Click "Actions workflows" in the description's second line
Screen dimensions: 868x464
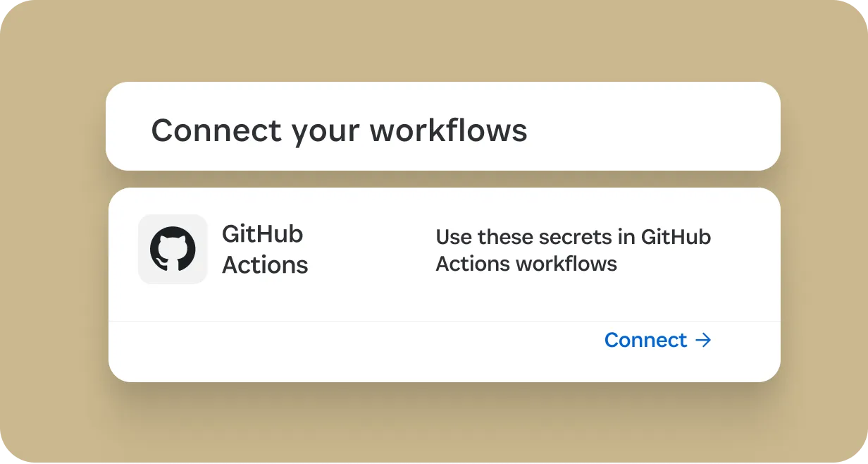tap(526, 264)
